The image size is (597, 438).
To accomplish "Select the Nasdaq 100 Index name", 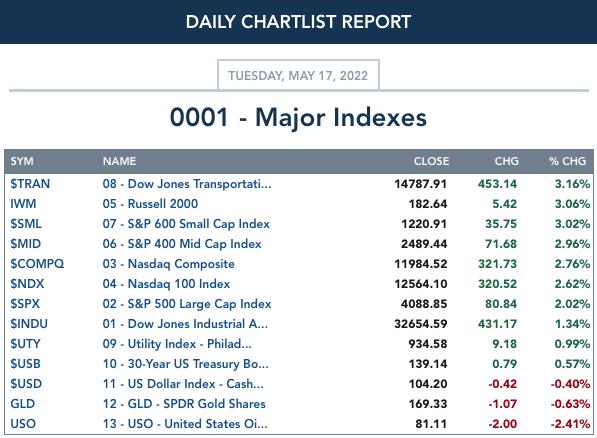I will click(166, 284).
